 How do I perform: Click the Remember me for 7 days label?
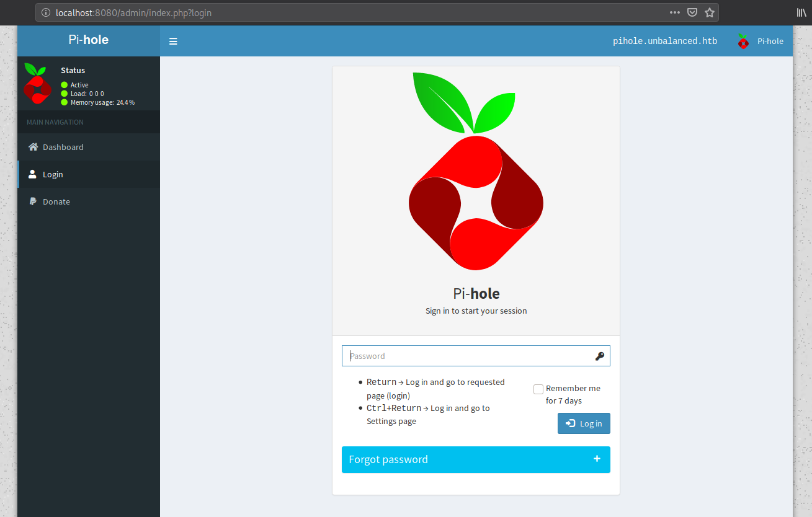(x=573, y=394)
